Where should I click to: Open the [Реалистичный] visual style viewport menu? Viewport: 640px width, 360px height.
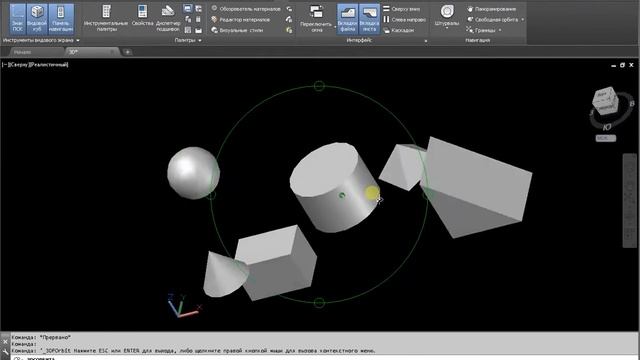coord(49,64)
